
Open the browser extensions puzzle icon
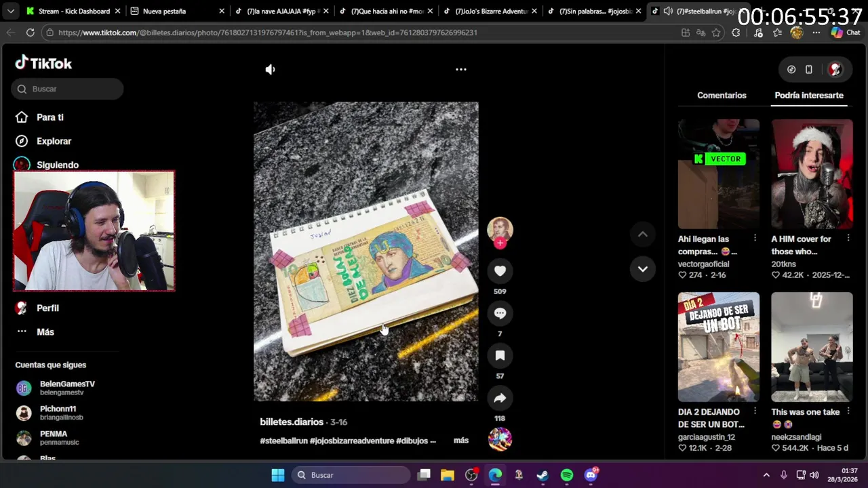pos(736,33)
